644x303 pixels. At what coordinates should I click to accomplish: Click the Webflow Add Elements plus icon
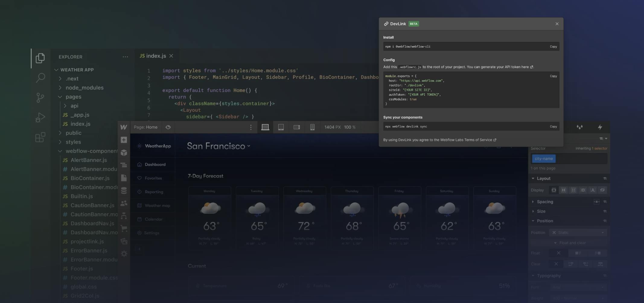coord(124,140)
